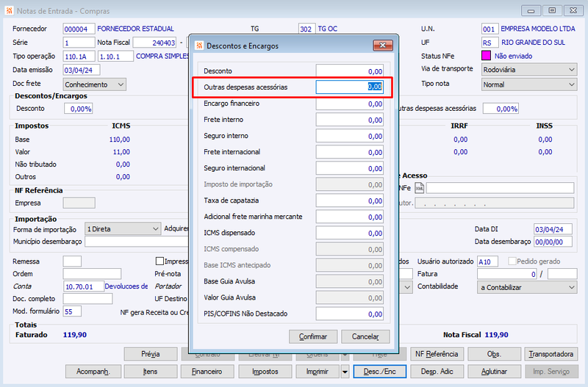Toggle the Pedido gerado checkbox
This screenshot has width=588, height=387.
point(512,261)
